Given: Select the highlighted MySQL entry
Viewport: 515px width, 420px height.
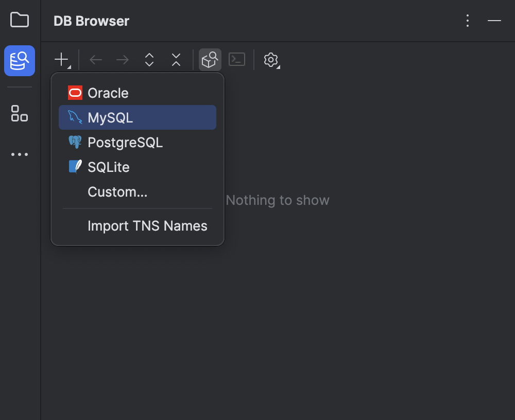Looking at the screenshot, I should point(110,117).
